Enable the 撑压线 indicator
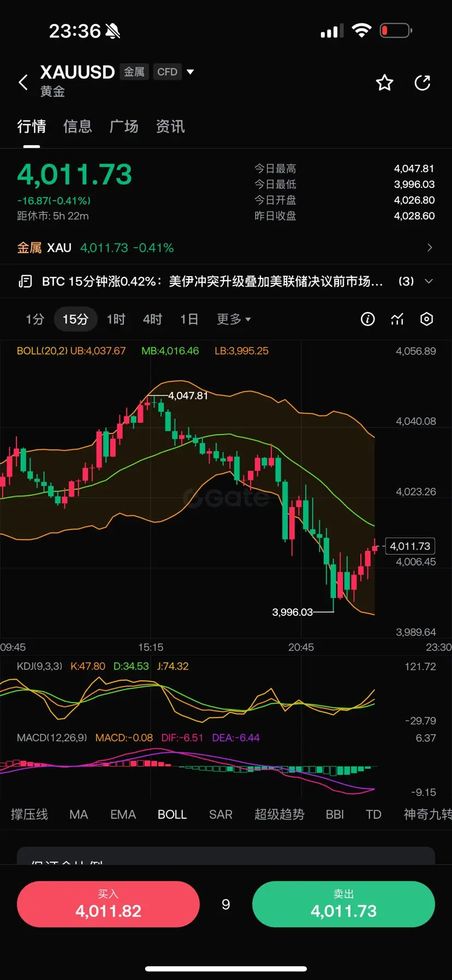 (x=29, y=815)
